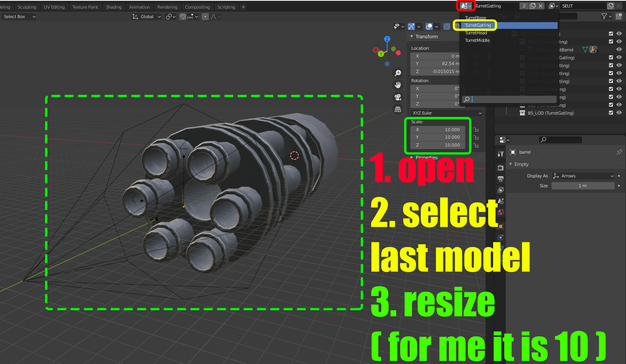The image size is (626, 364).
Task: Open the View Layer properties tab icon
Action: pyautogui.click(x=501, y=190)
